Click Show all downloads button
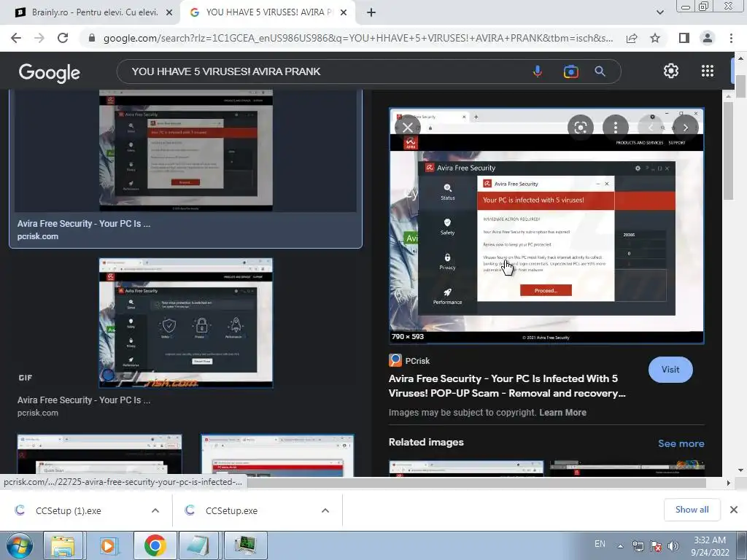747x560 pixels. [692, 510]
